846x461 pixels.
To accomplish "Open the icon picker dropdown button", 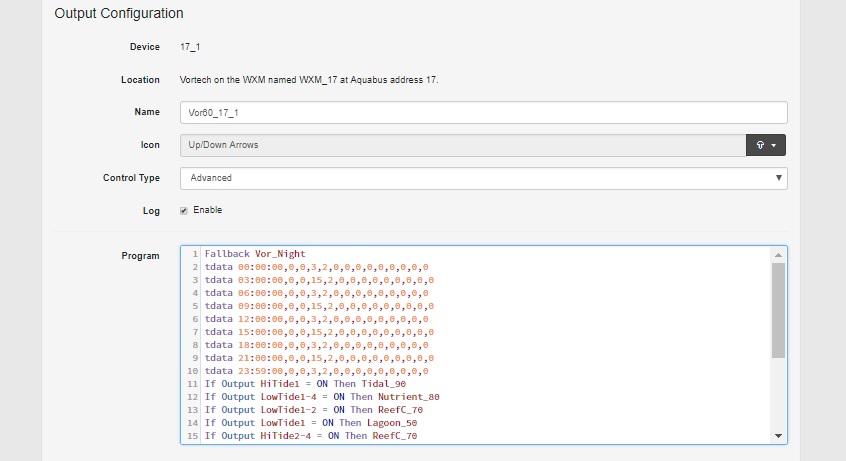I will [x=766, y=145].
